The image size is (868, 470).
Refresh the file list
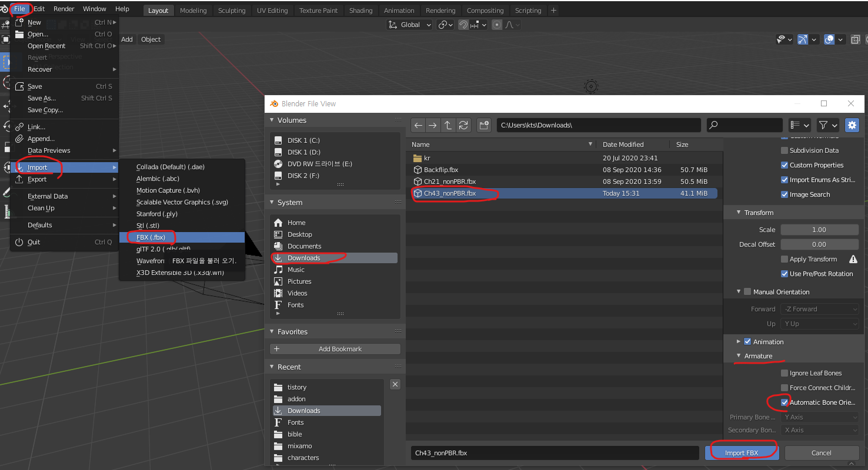tap(463, 125)
